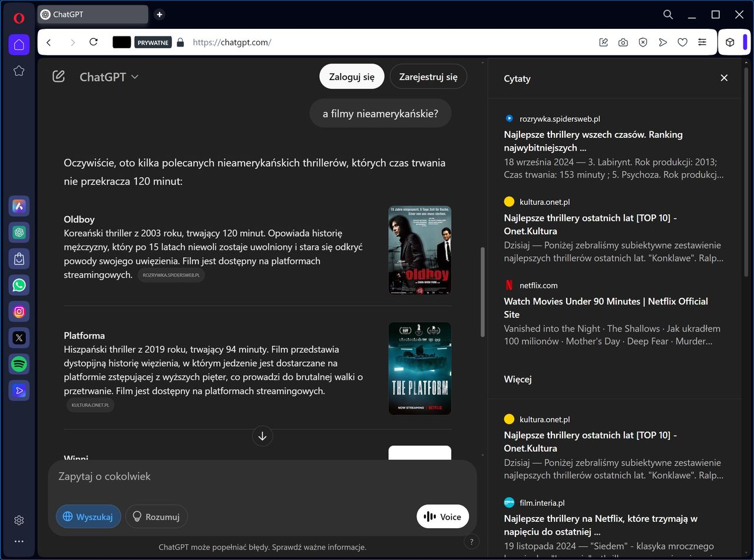Click the "Cytaty" panel heading
This screenshot has width=754, height=560.
point(517,78)
